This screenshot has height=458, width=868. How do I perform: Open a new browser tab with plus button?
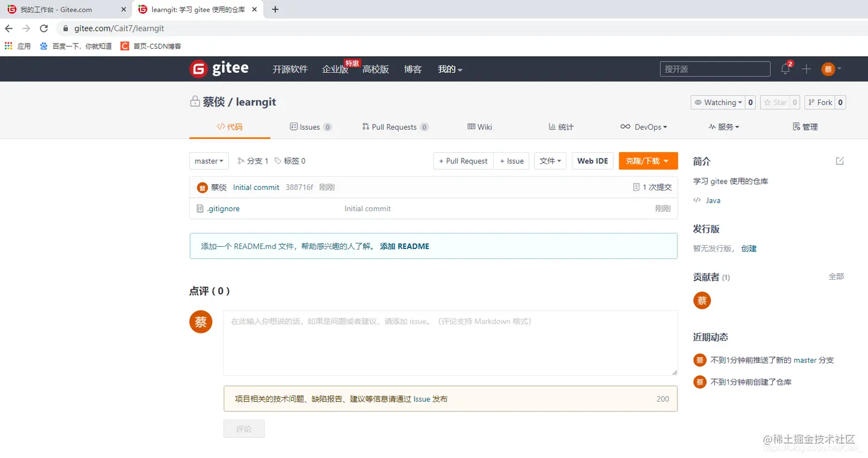coord(275,9)
